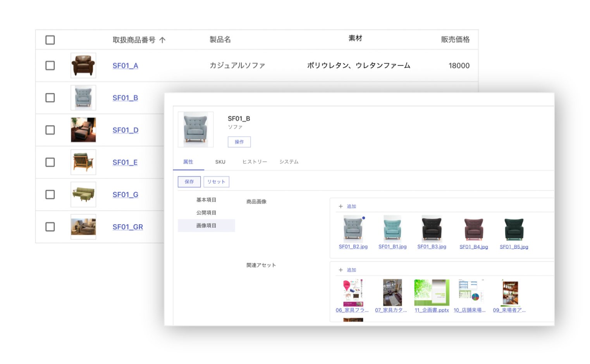Check the box for row SF01_GR
Screen dimensions: 590x364
[x=50, y=227]
